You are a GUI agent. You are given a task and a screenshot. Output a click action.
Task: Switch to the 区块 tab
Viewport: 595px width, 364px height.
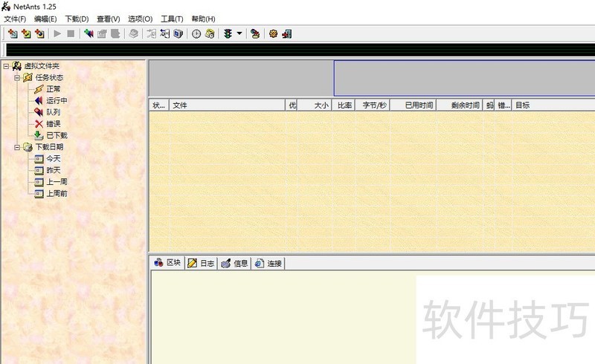click(x=168, y=262)
